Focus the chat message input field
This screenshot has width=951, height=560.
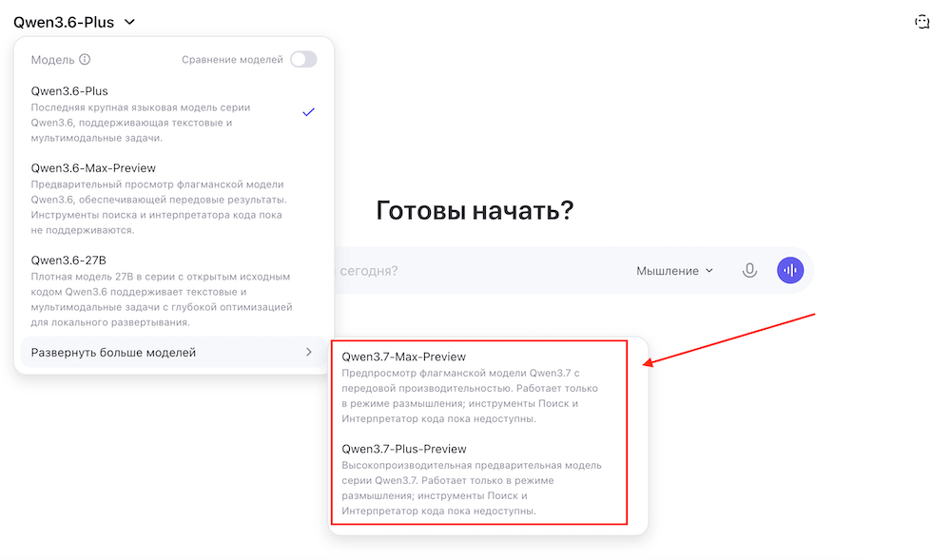tap(479, 271)
